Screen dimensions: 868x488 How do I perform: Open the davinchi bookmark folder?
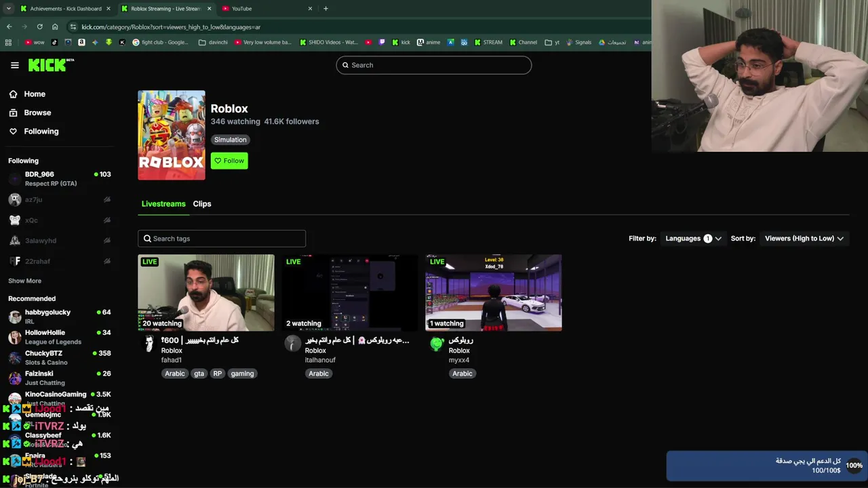coord(214,42)
